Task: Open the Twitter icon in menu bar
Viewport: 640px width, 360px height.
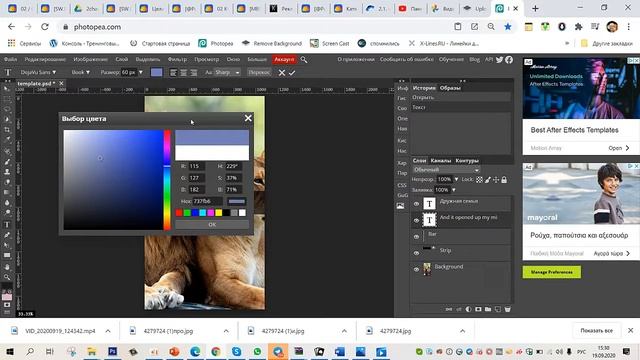Action: [x=499, y=60]
